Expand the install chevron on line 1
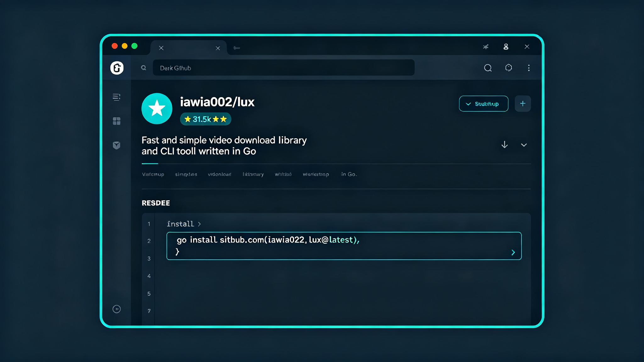The width and height of the screenshot is (644, 362). click(199, 224)
